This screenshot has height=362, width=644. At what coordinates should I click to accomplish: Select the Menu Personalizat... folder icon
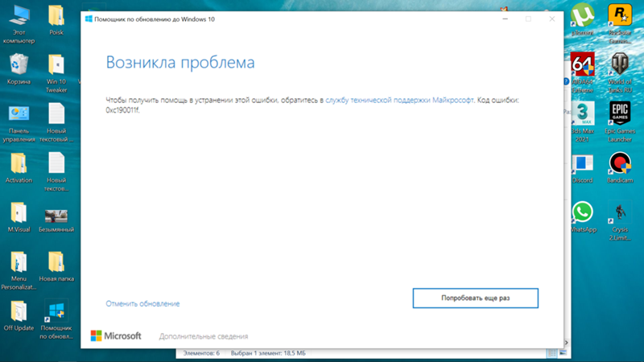(19, 270)
